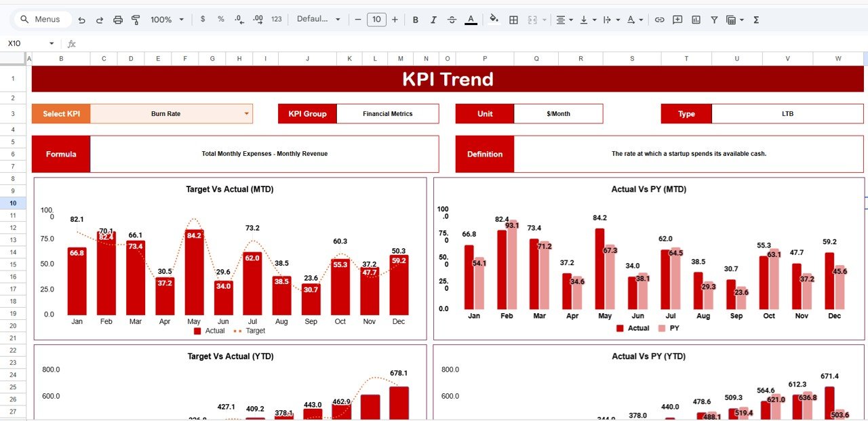
Task: Open borders options with the Borders icon
Action: point(513,19)
